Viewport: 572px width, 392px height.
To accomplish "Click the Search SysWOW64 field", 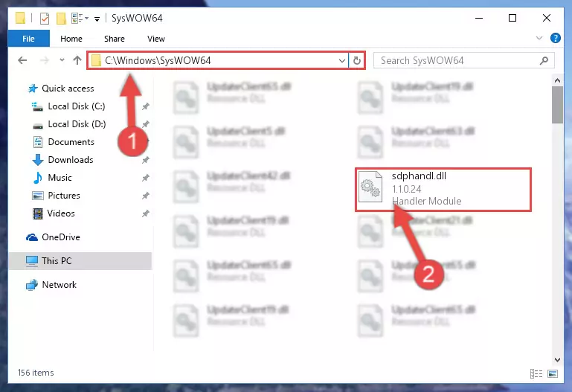I will (463, 60).
